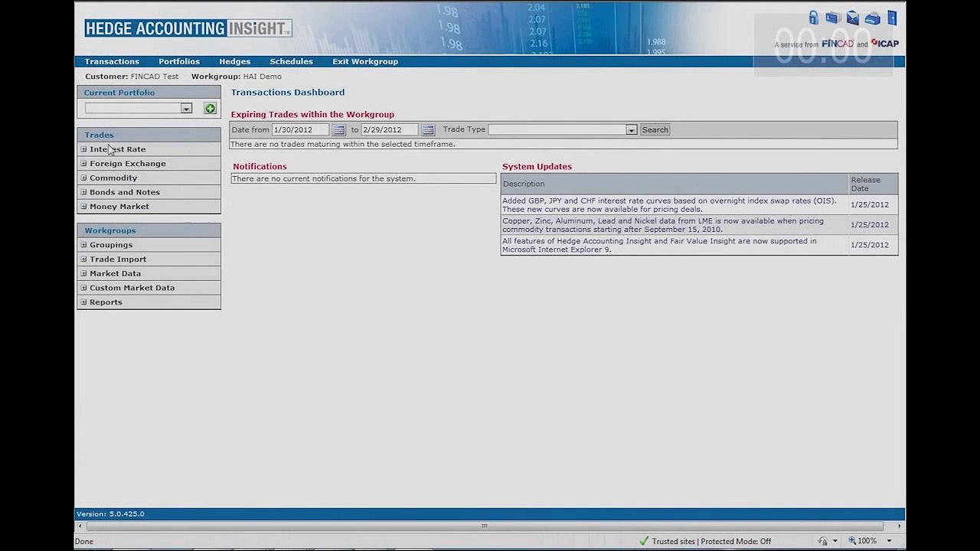Open the Date to calendar picker

pos(428,130)
